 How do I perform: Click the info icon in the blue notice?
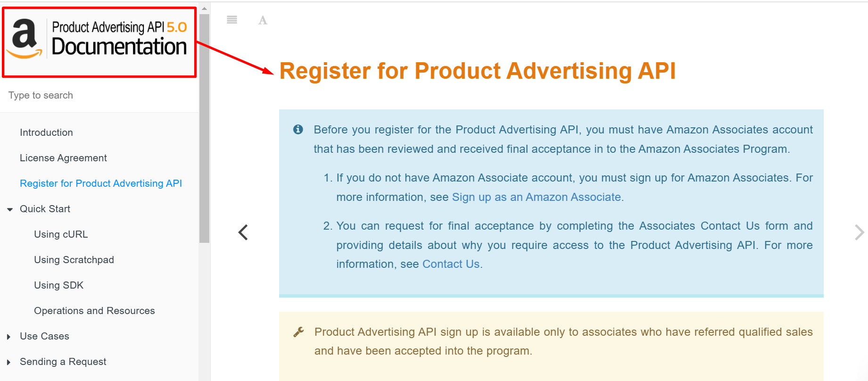tap(298, 129)
